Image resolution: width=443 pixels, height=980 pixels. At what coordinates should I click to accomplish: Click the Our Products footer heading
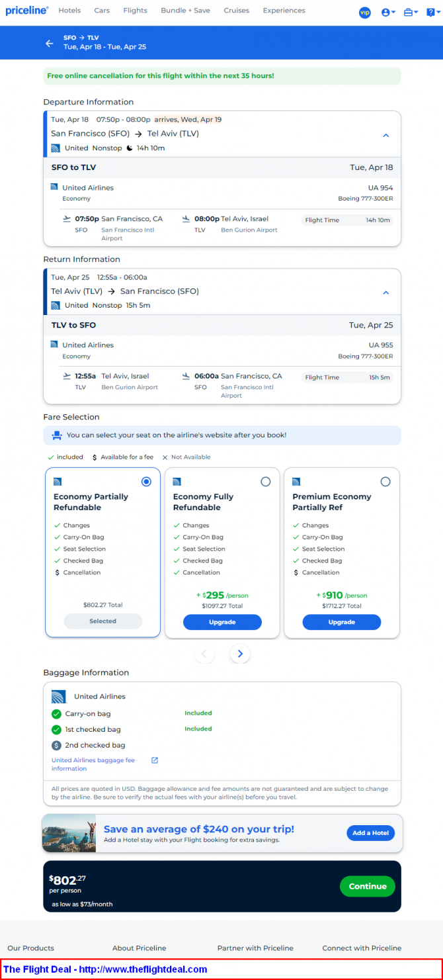[x=30, y=948]
